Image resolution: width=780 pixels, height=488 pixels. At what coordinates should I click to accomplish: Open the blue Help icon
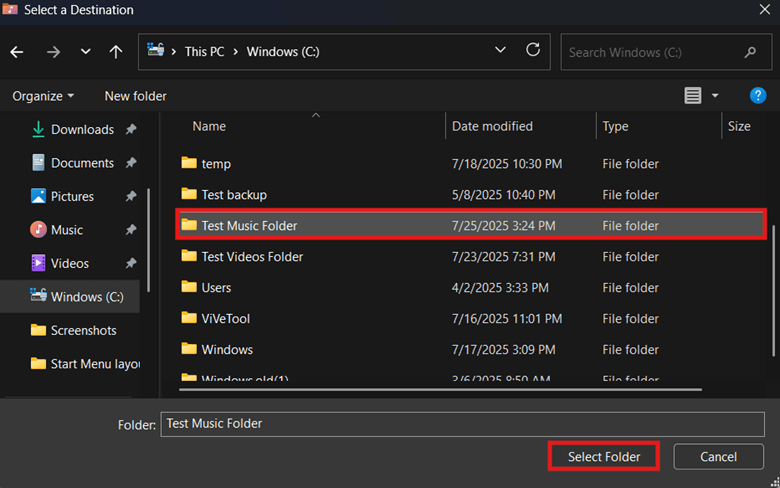[758, 96]
